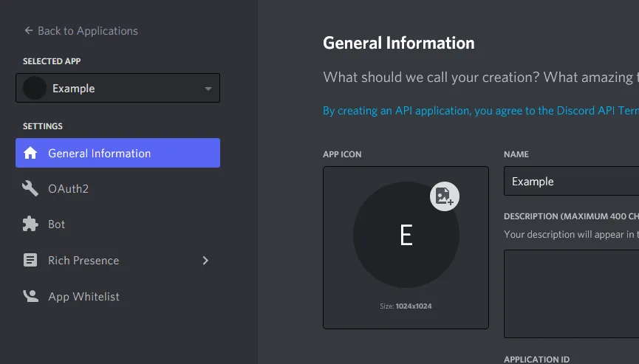
Task: Click the App Whitelist person icon
Action: click(x=30, y=297)
